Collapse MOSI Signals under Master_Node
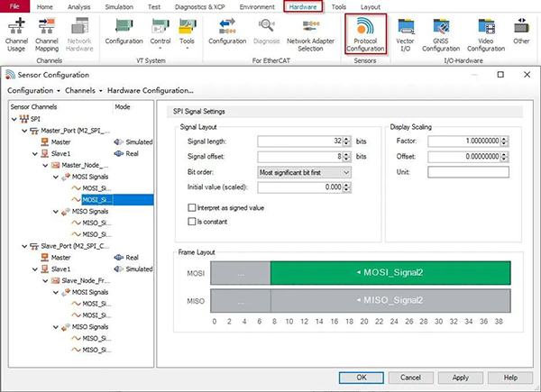 coord(56,177)
